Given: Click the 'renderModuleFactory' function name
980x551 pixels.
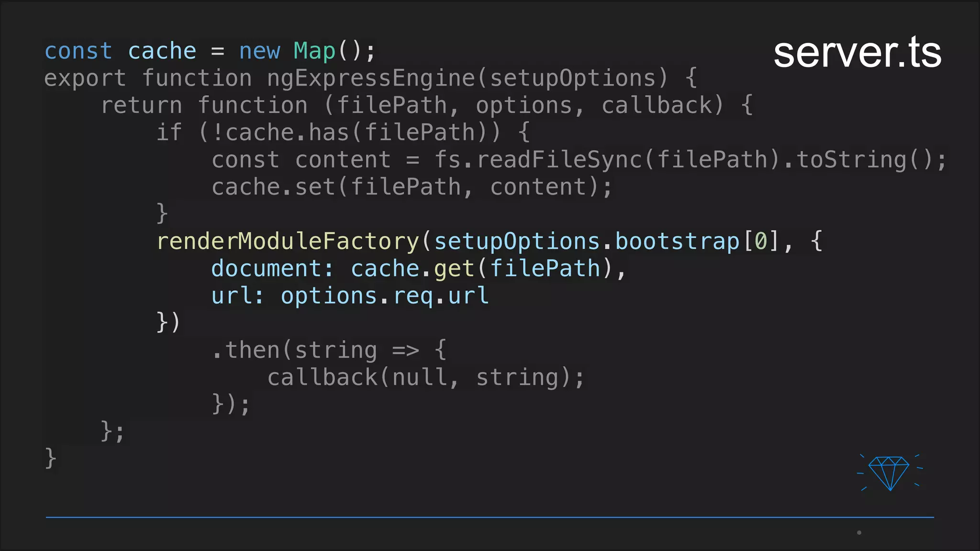Looking at the screenshot, I should tap(288, 241).
